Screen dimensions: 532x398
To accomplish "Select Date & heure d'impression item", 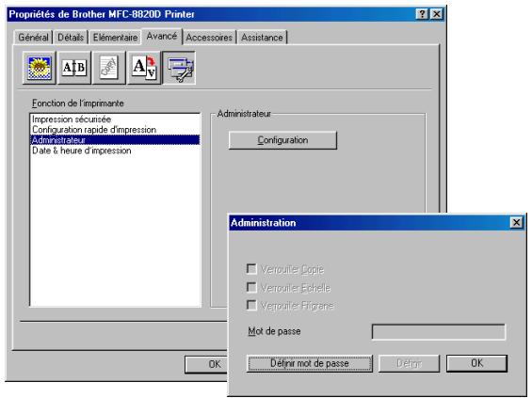I will pyautogui.click(x=115, y=151).
